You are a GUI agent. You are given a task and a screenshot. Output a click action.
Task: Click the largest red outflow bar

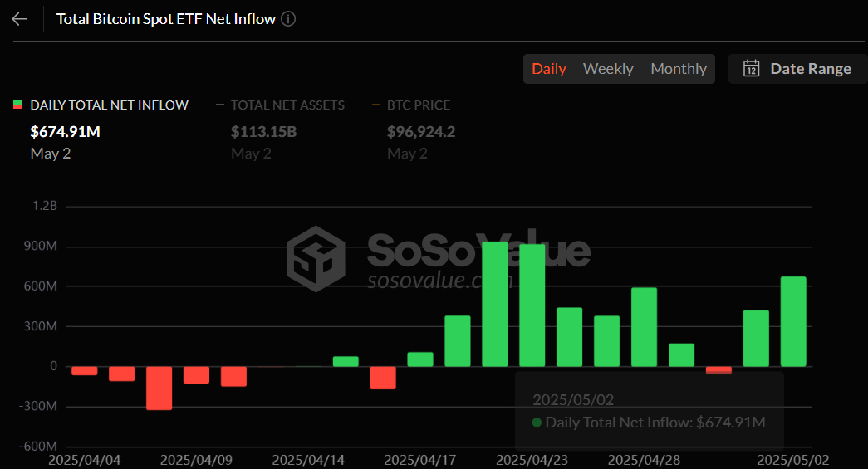[x=159, y=388]
